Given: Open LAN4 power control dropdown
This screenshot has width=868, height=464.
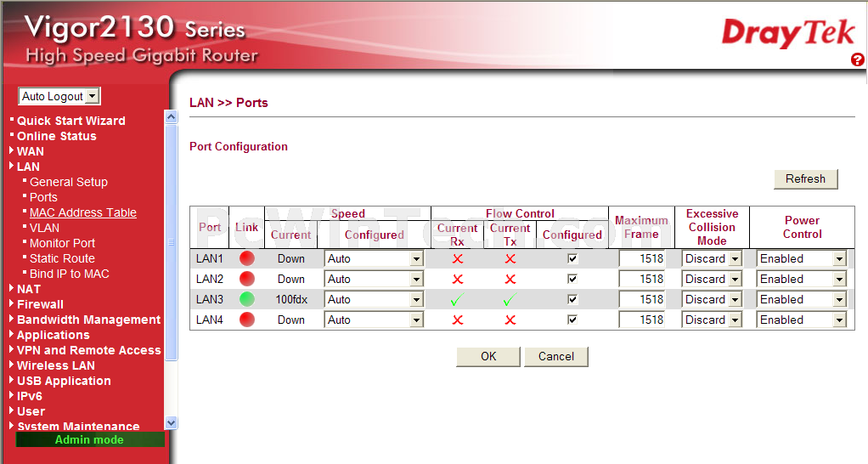Looking at the screenshot, I should tap(802, 320).
